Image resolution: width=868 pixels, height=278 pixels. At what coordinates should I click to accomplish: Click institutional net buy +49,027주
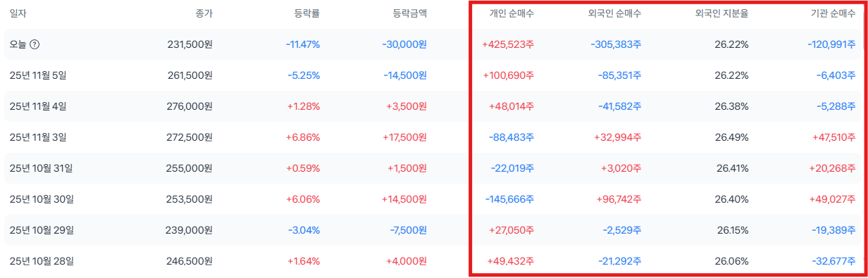coord(833,199)
